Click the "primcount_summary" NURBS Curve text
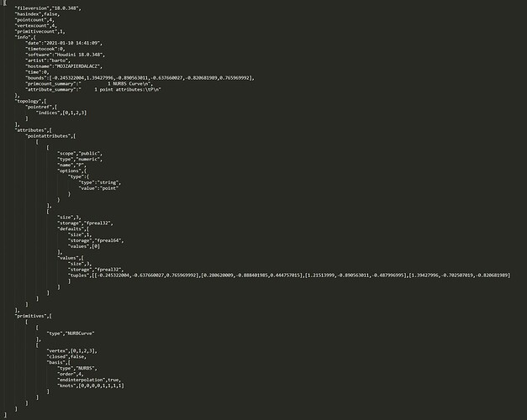 [117, 84]
